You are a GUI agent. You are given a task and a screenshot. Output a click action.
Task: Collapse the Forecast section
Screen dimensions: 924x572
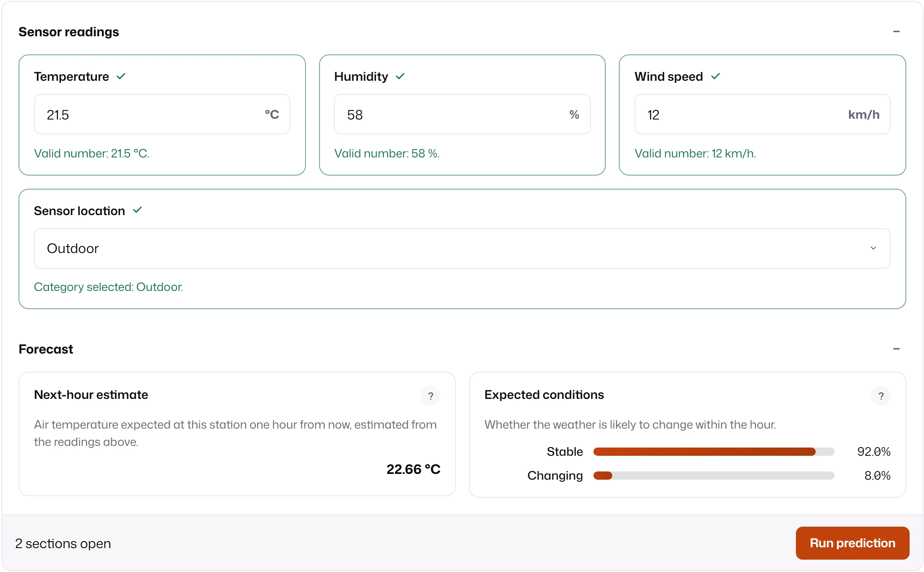click(896, 349)
